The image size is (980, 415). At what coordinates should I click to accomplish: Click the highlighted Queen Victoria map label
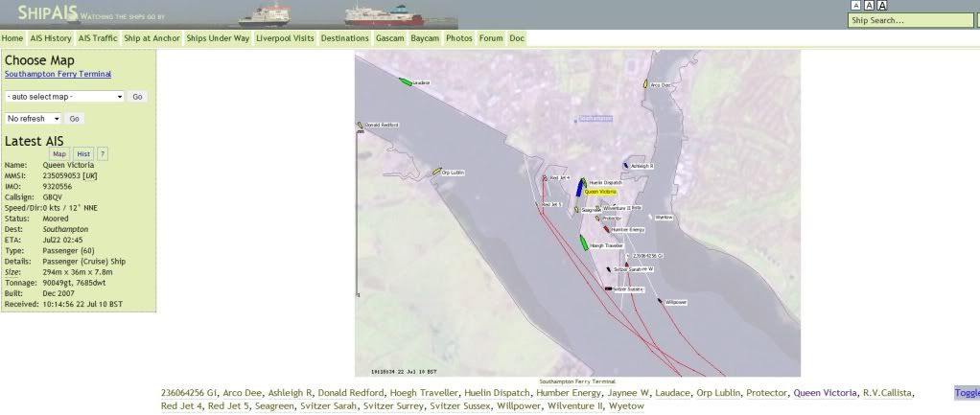(600, 192)
